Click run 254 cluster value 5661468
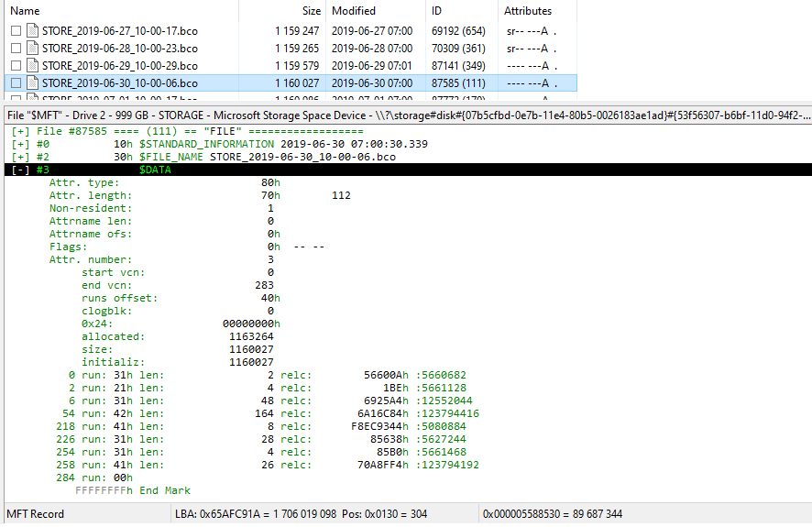The width and height of the screenshot is (812, 527). 444,452
